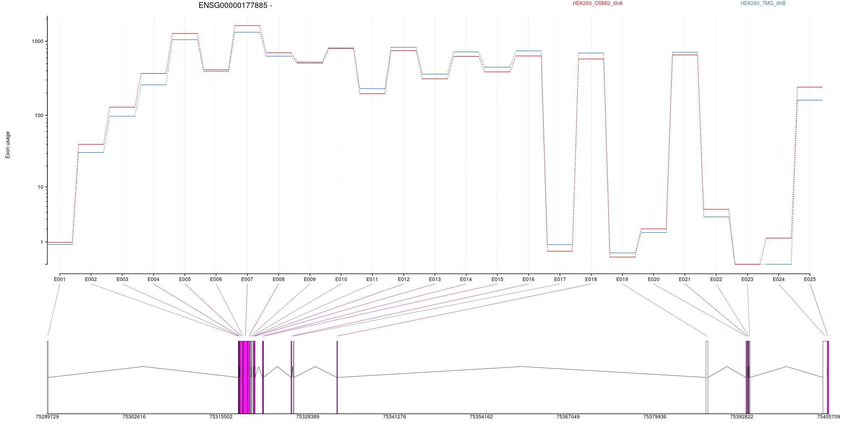Click the white exon box at gene model start
The height and width of the screenshot is (434, 868).
pyautogui.click(x=48, y=377)
